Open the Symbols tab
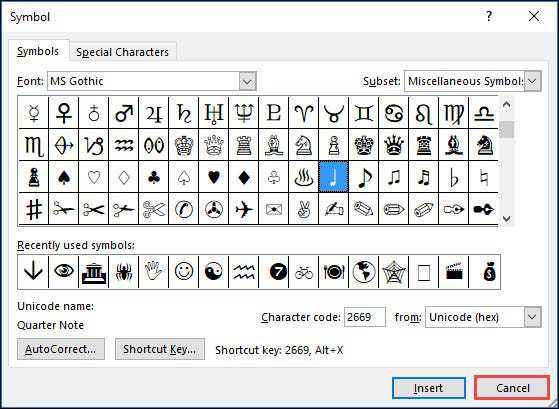The width and height of the screenshot is (559, 409). pyautogui.click(x=38, y=51)
